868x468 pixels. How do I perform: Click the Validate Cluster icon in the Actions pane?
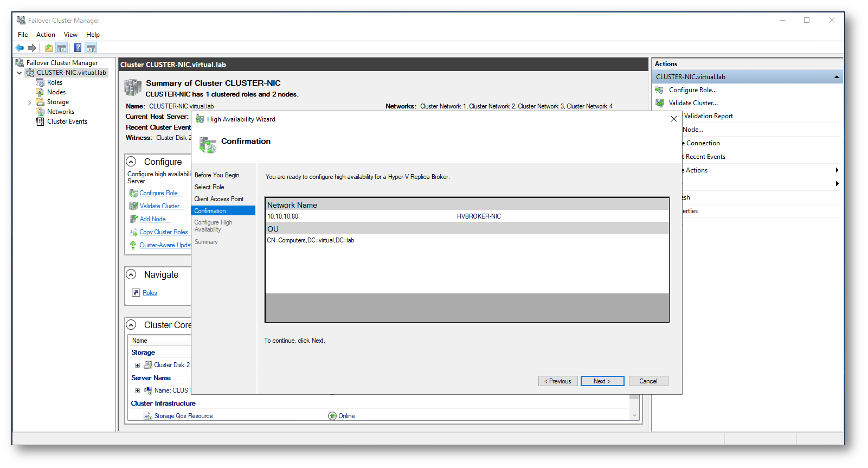click(660, 103)
